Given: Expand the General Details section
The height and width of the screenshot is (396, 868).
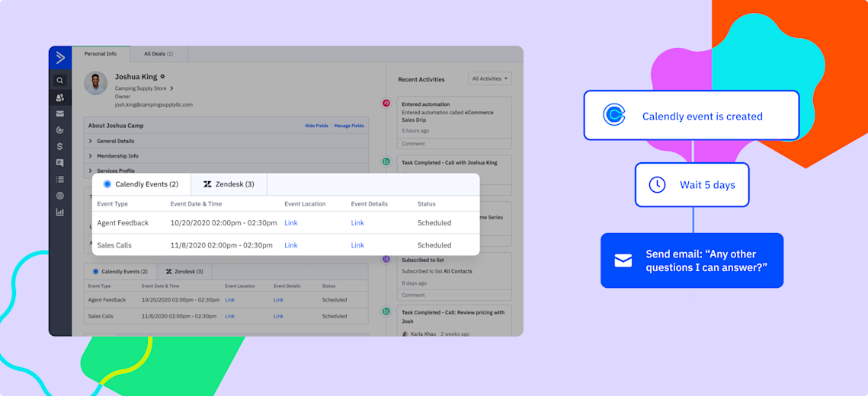Looking at the screenshot, I should 226,141.
